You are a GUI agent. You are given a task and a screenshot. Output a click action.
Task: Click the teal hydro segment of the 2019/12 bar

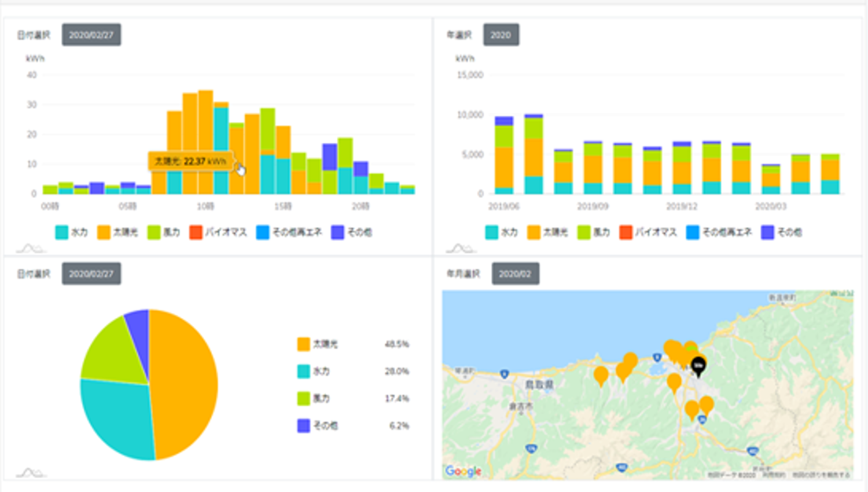[682, 189]
